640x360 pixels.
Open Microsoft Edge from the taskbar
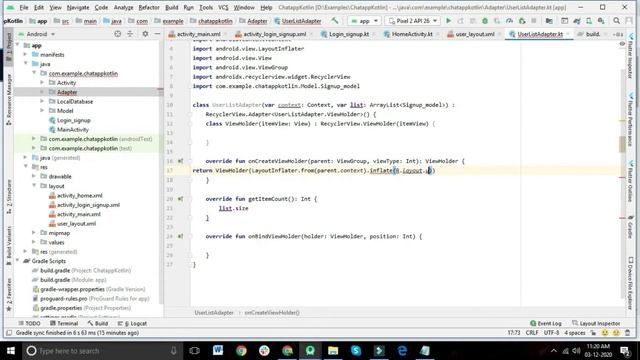(x=402, y=350)
